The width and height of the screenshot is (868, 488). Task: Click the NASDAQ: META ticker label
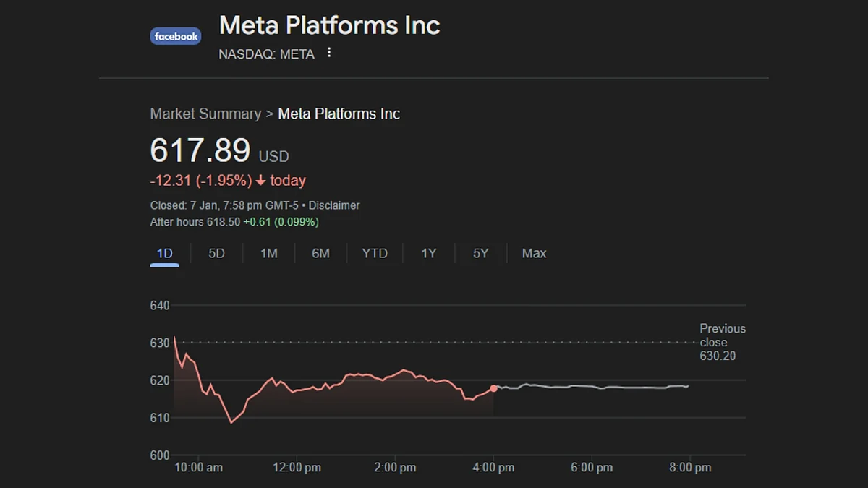pos(267,54)
